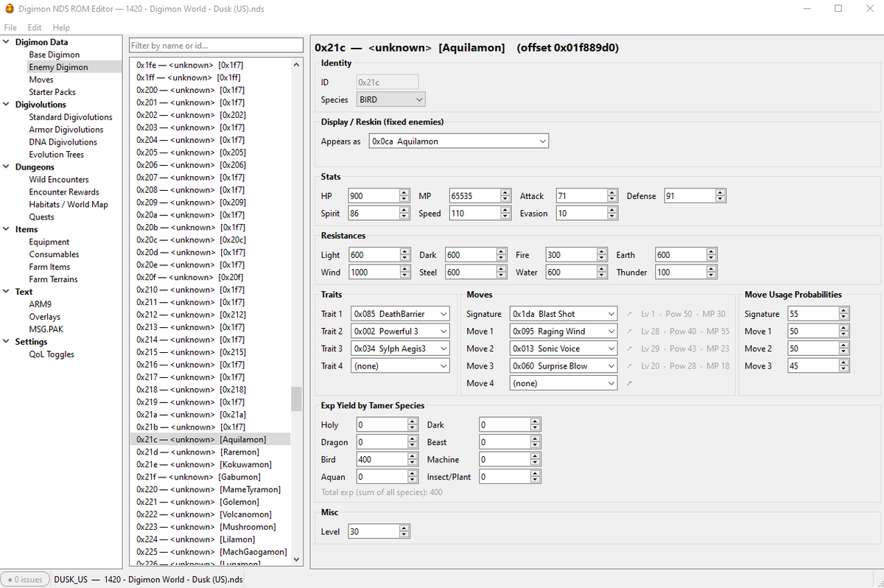Collapse the Settings tree section
This screenshot has height=588, width=884.
[x=7, y=342]
